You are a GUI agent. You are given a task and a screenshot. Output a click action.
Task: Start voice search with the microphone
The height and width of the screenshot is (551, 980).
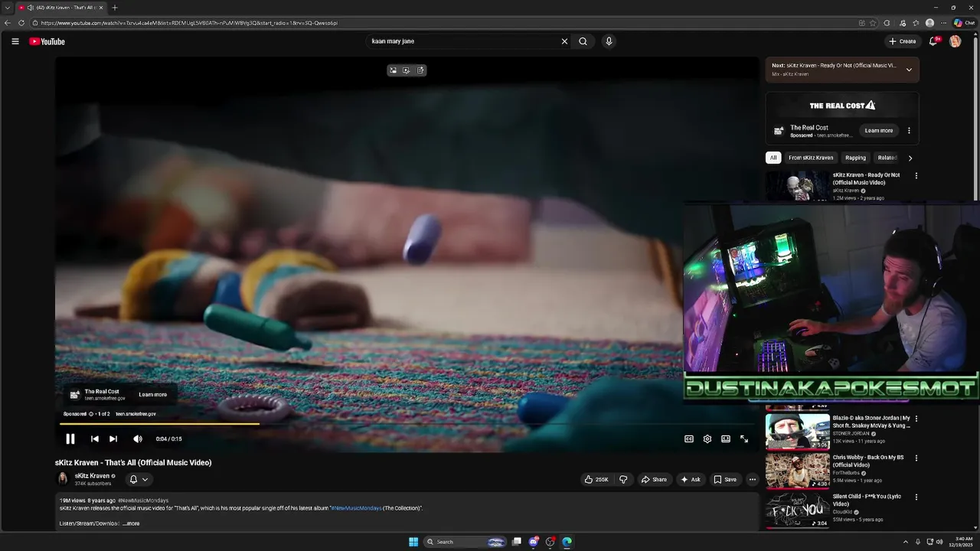[609, 41]
